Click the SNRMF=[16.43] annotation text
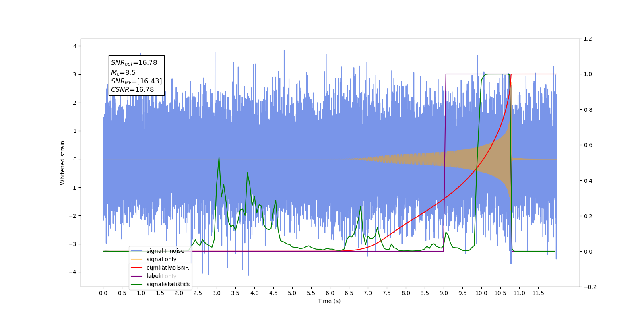This screenshot has height=322, width=644. coord(136,81)
